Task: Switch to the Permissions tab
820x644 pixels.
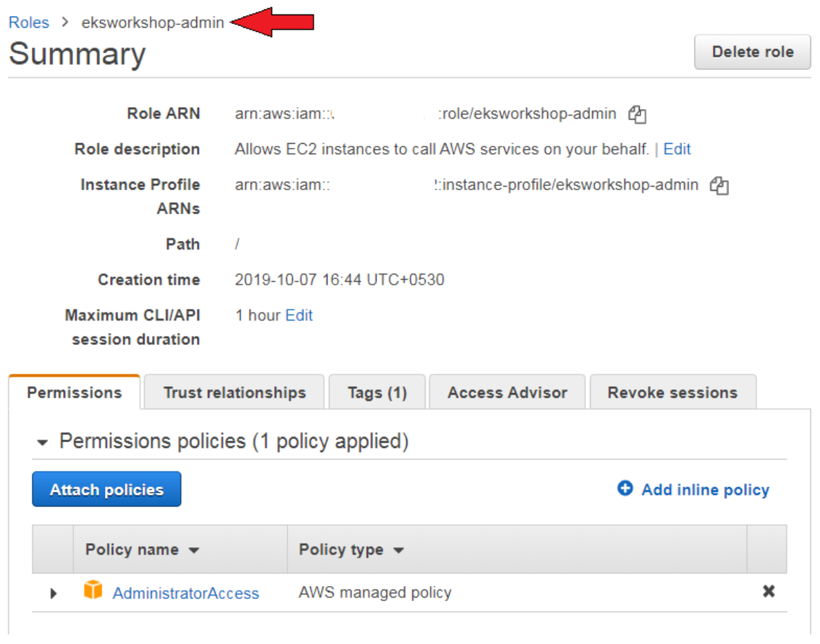Action: pyautogui.click(x=74, y=392)
